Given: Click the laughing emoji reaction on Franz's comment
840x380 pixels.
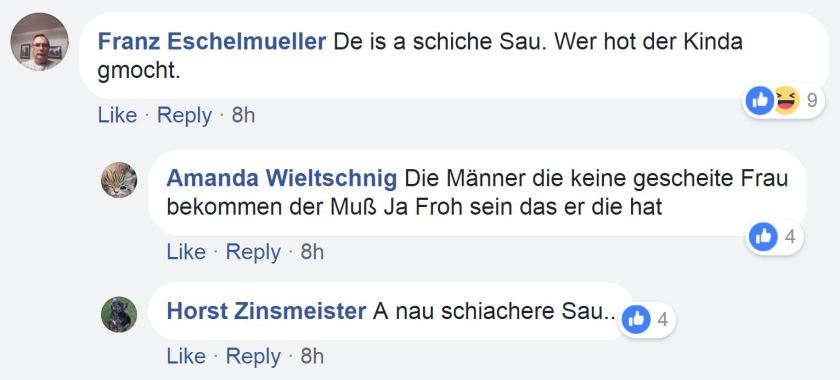Looking at the screenshot, I should click(x=786, y=101).
